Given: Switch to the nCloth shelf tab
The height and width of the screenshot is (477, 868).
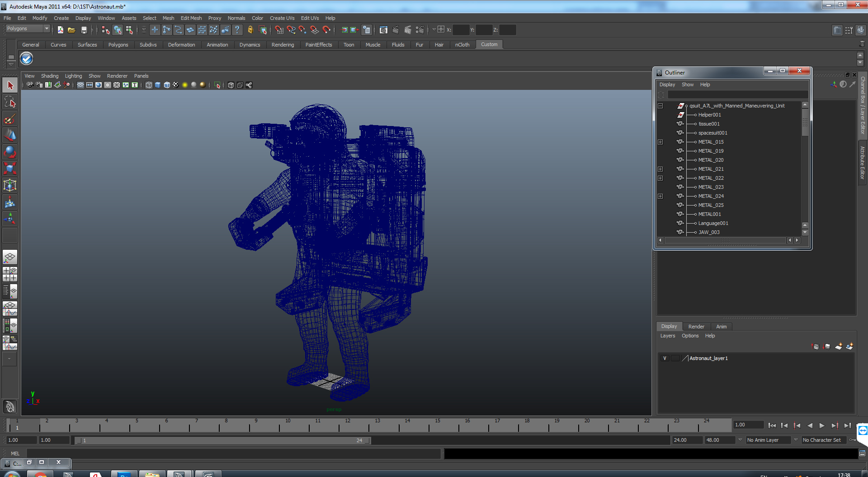Looking at the screenshot, I should (x=462, y=45).
